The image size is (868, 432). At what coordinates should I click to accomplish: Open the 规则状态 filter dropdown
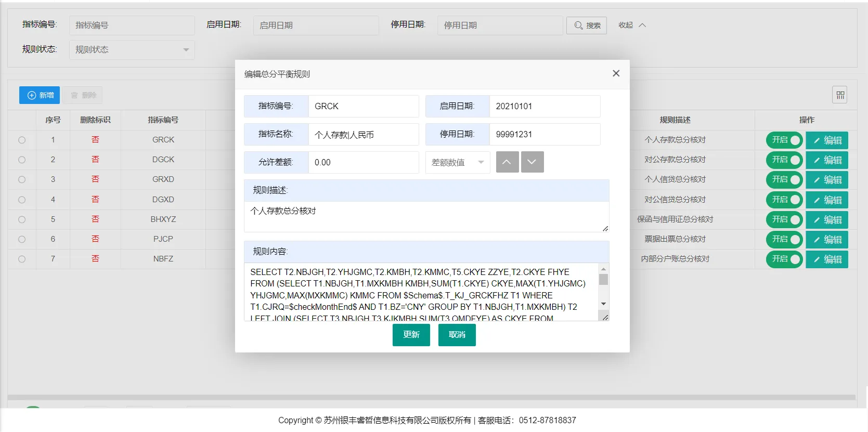click(x=132, y=50)
